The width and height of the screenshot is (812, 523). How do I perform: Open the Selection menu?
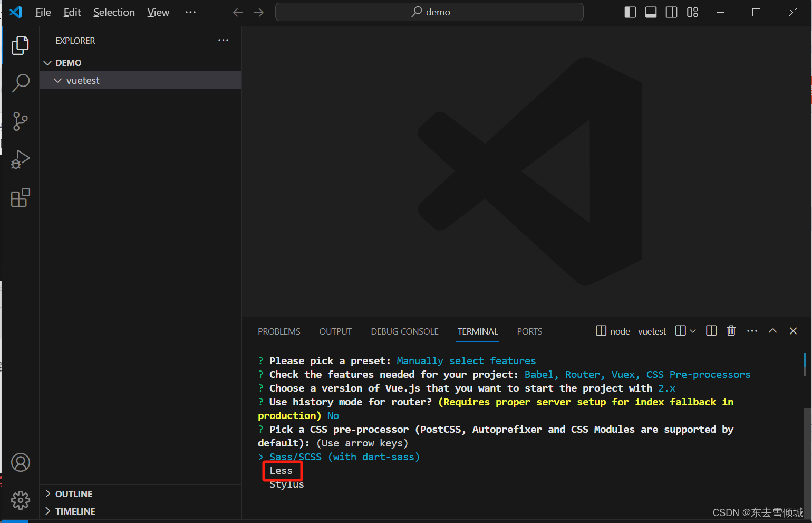point(114,12)
